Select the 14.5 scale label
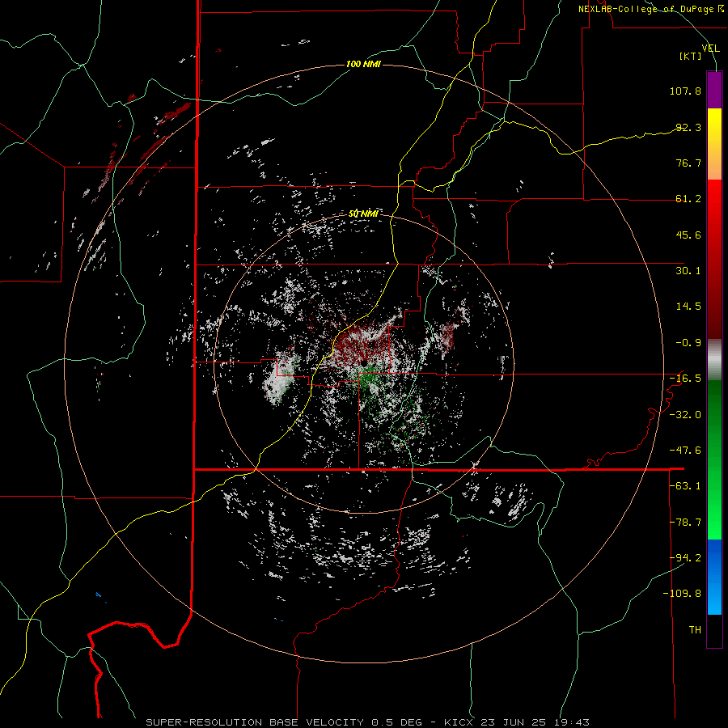 click(x=688, y=307)
